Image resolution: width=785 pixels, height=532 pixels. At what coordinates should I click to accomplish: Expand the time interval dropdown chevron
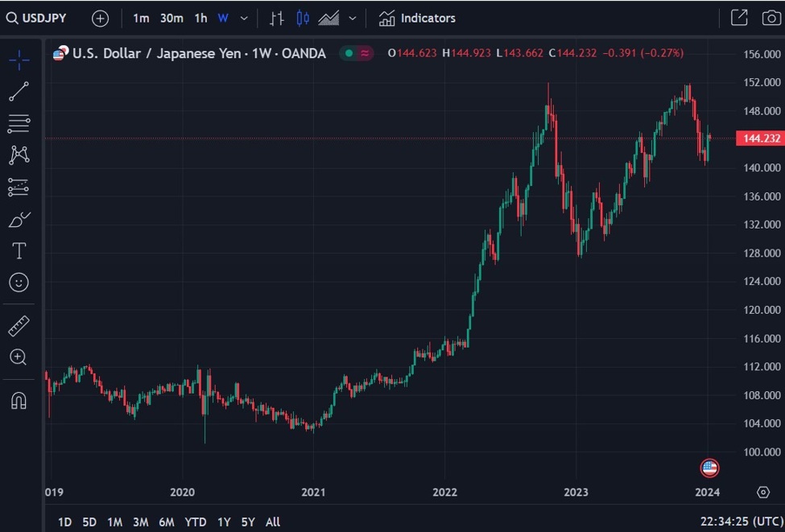click(x=244, y=18)
